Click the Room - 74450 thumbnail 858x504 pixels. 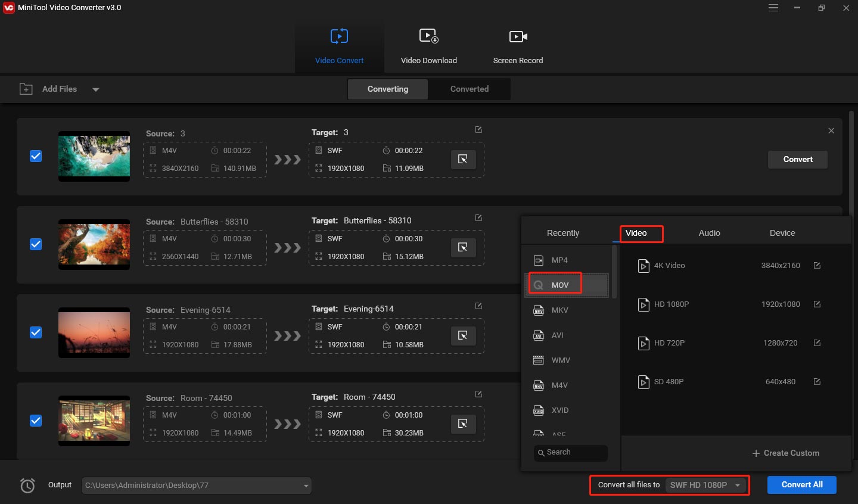[94, 421]
